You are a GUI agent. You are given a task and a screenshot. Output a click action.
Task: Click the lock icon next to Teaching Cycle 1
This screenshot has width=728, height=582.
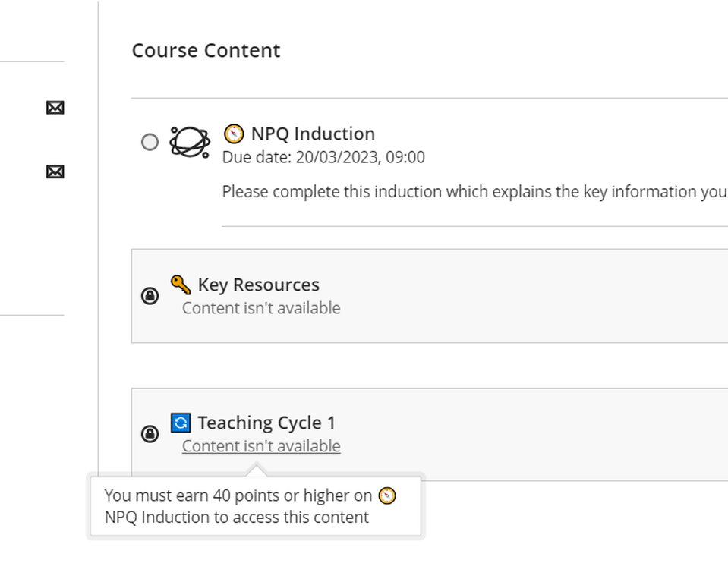click(x=150, y=434)
